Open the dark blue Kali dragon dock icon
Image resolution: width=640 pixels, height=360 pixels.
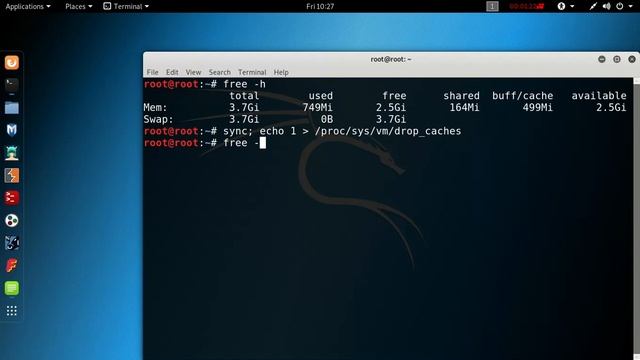[x=12, y=243]
